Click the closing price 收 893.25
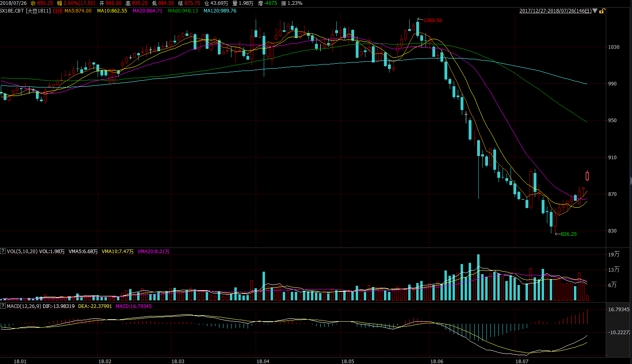This screenshot has height=364, width=632. coord(42,3)
